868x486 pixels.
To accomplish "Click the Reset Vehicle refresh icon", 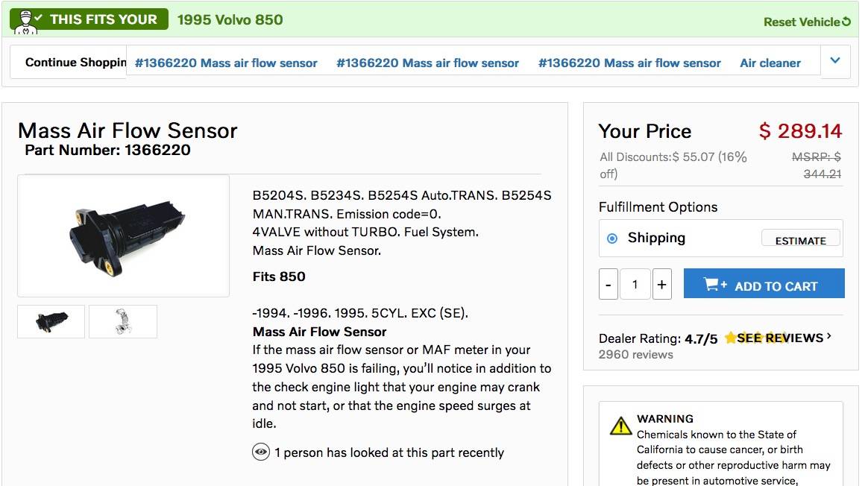I will (846, 22).
